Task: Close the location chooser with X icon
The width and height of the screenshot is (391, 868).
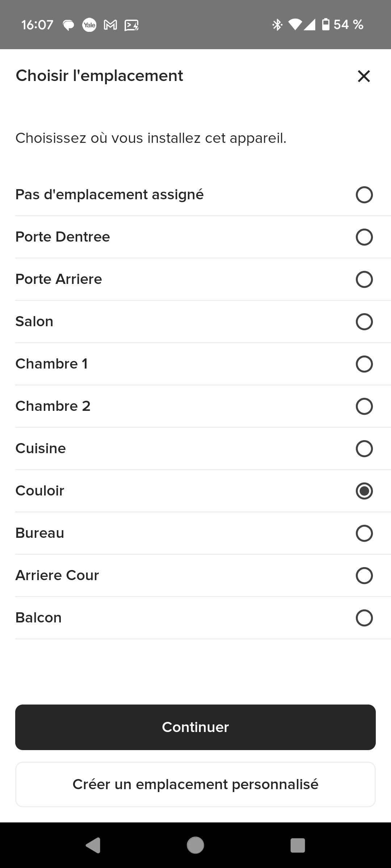Action: click(364, 76)
